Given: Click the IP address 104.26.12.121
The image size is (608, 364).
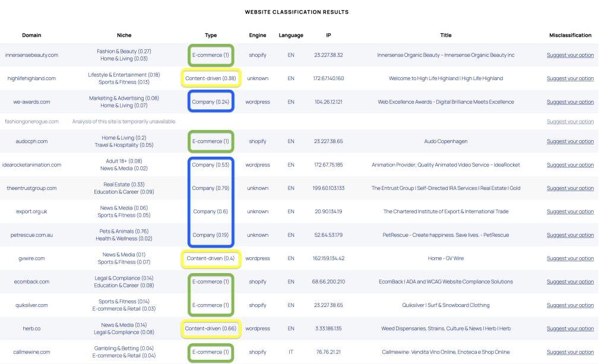Looking at the screenshot, I should click(x=328, y=102).
